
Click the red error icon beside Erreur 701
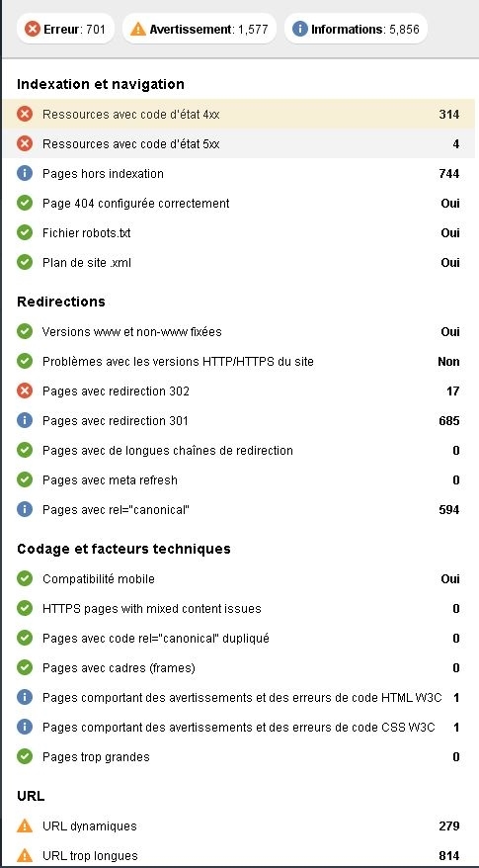(33, 29)
